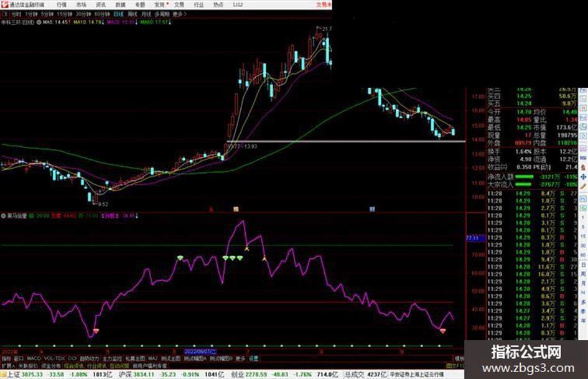Click the blue four-arrow move icon
The image size is (588, 379).
pyautogui.click(x=583, y=177)
